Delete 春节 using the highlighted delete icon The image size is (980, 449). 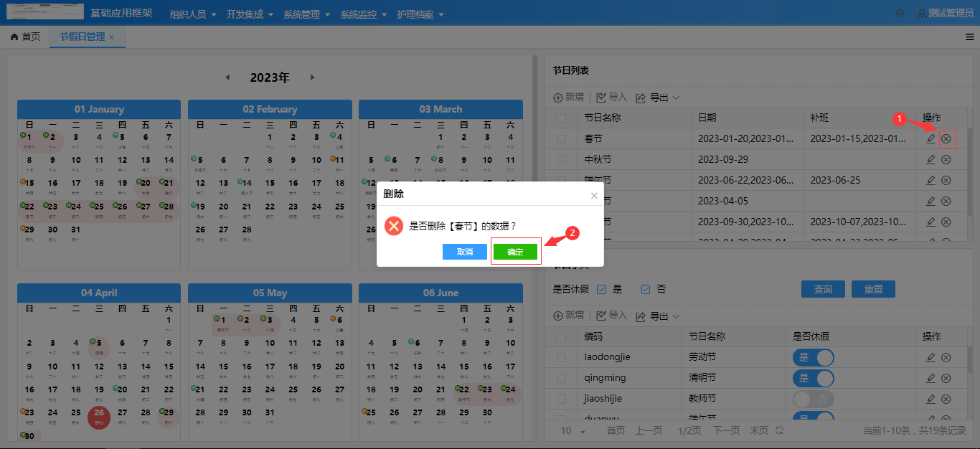pyautogui.click(x=946, y=138)
